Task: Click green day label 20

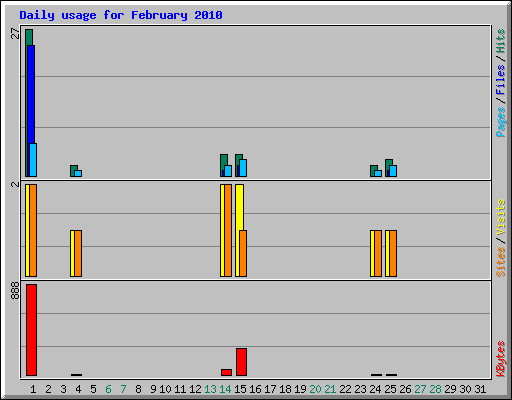Action: [315, 389]
